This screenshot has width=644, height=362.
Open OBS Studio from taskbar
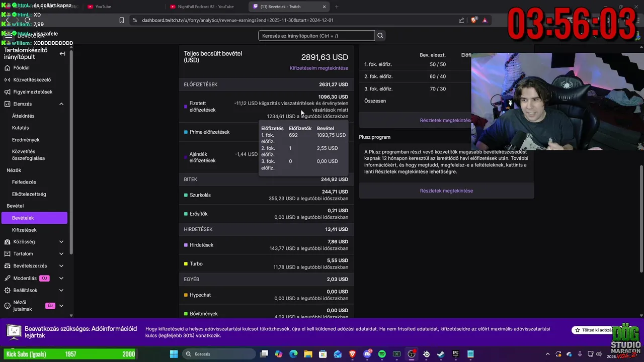[412, 354]
